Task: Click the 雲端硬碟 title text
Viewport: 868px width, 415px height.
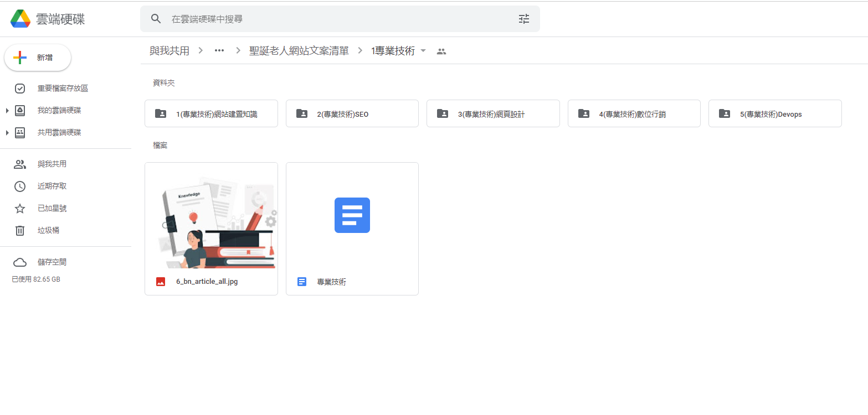Action: 60,19
